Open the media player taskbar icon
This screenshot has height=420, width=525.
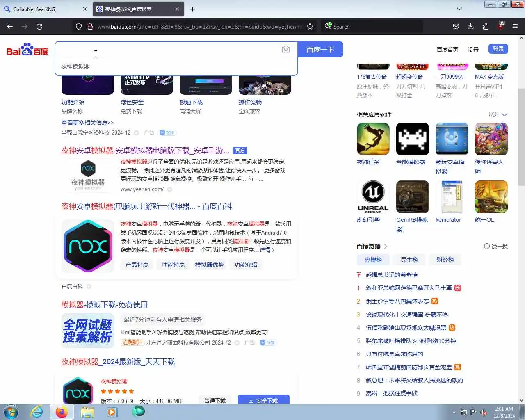point(112,412)
